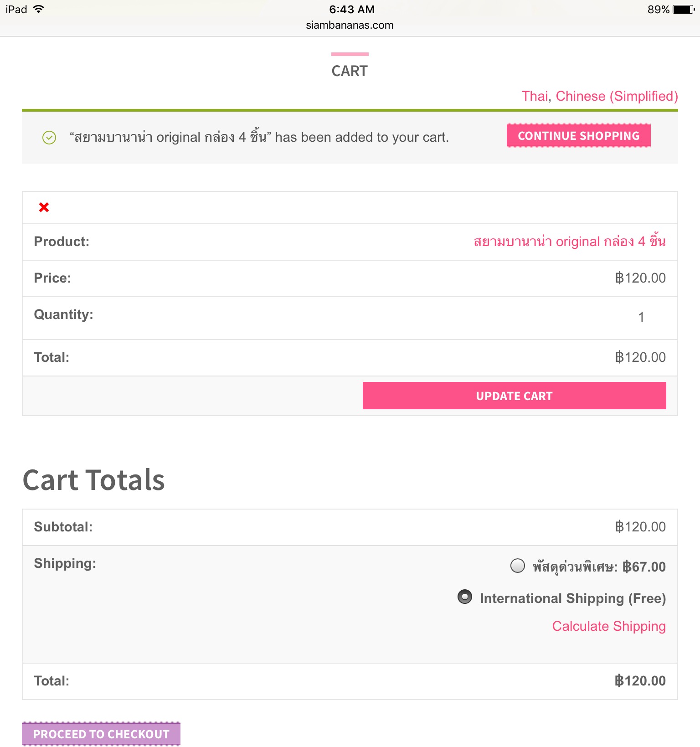Tap the Wi-Fi status icon
This screenshot has width=700, height=747.
coord(39,9)
